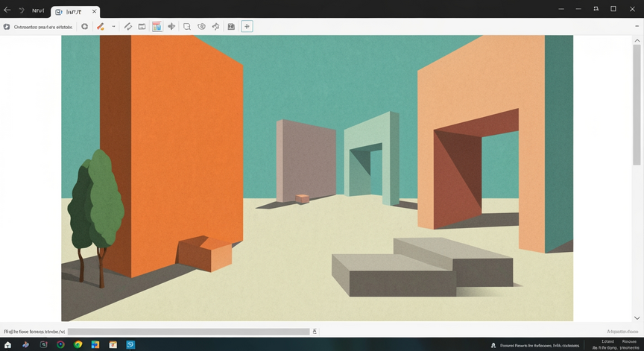Image resolution: width=644 pixels, height=351 pixels.
Task: Click the circular refresh icon in toolbar
Action: click(85, 26)
